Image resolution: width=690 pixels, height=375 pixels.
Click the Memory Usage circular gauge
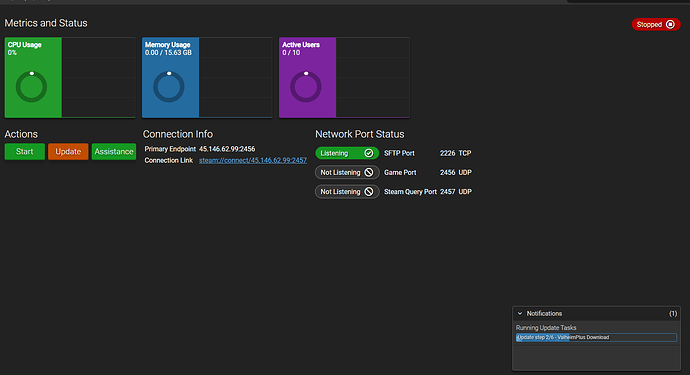pos(169,87)
